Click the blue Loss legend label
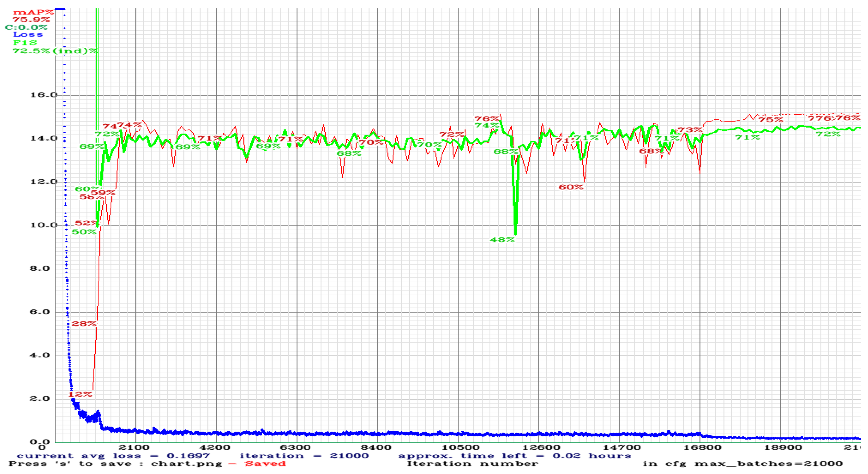 [x=28, y=34]
